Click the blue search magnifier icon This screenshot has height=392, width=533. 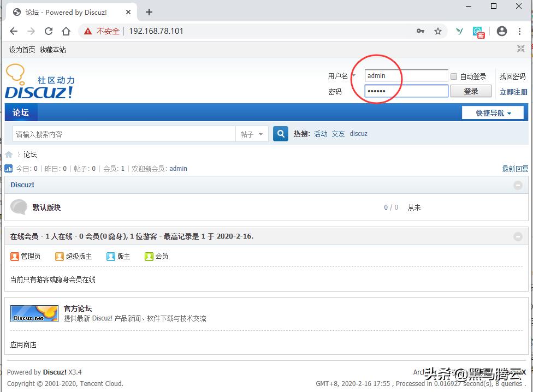(x=280, y=133)
